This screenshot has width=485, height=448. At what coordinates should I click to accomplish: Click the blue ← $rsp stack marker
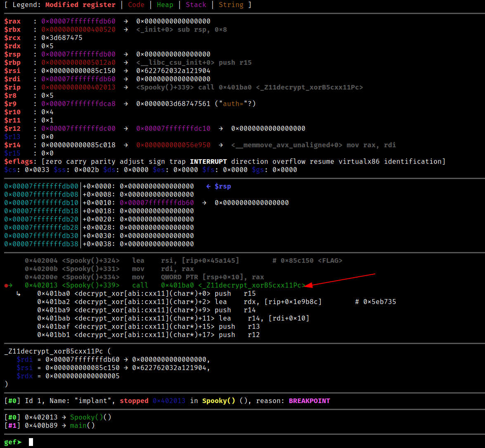pyautogui.click(x=218, y=186)
